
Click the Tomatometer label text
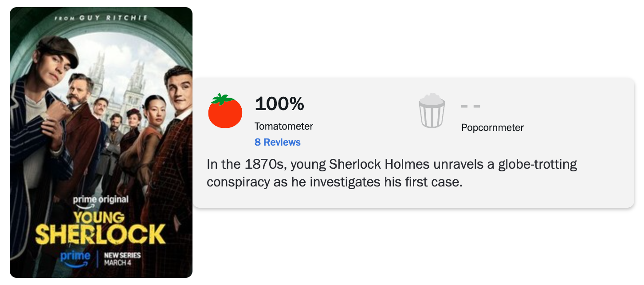point(283,126)
